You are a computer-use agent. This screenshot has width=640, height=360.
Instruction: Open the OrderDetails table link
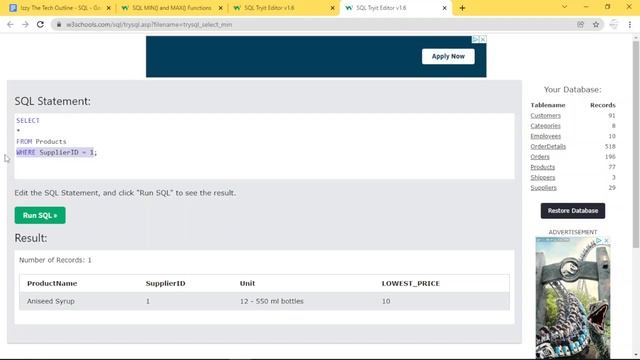[548, 146]
